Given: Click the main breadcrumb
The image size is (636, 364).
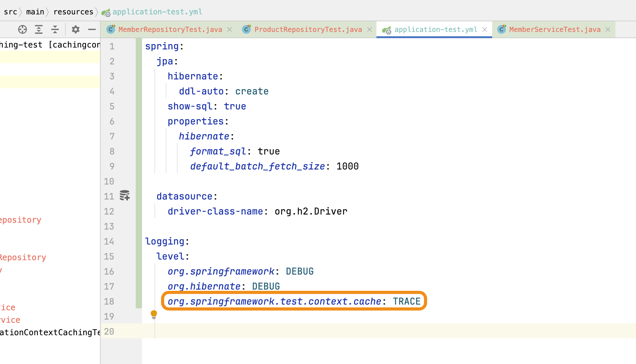Looking at the screenshot, I should click(x=35, y=12).
